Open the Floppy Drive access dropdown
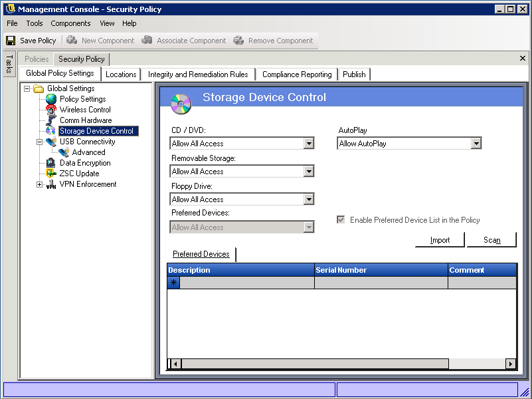 (308, 199)
